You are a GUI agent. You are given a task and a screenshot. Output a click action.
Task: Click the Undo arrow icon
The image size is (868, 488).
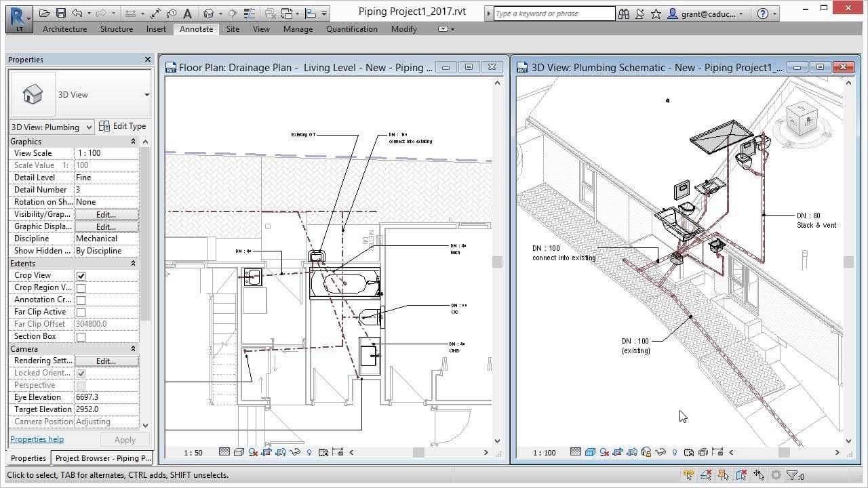pyautogui.click(x=76, y=14)
